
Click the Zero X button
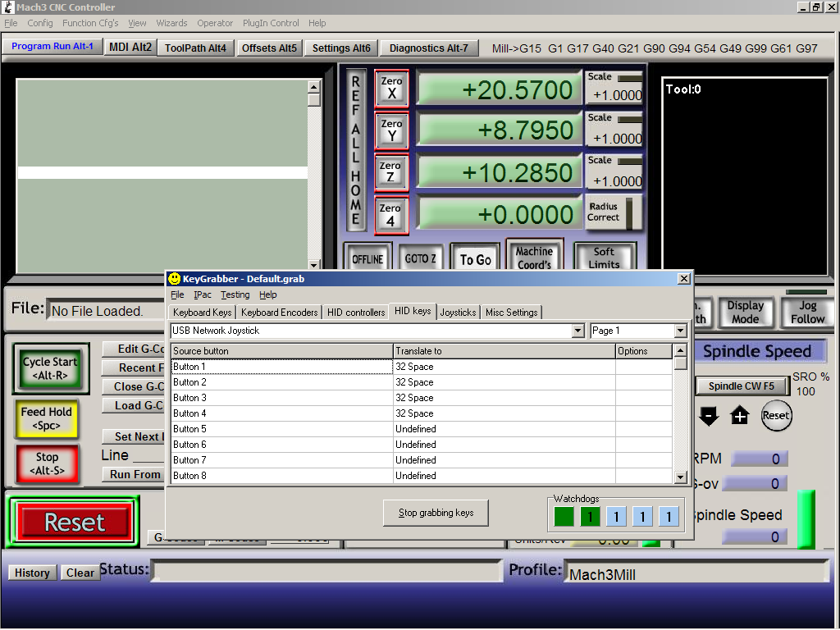[x=391, y=88]
